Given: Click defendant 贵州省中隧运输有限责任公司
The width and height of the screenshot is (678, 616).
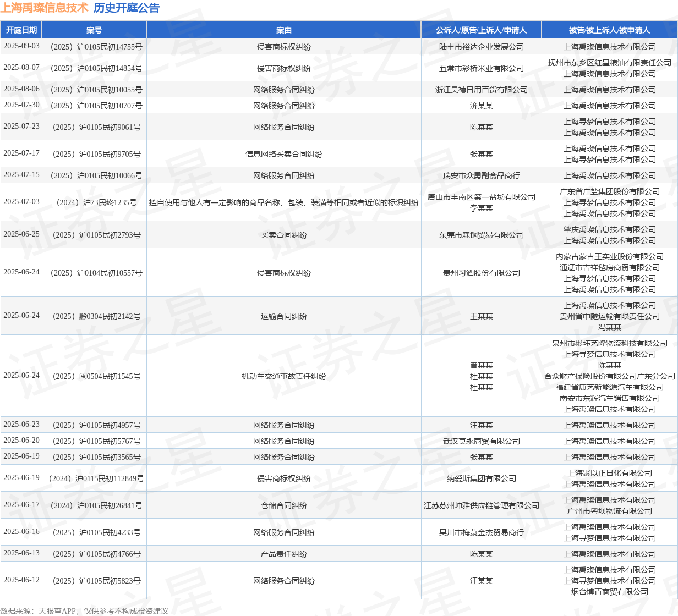Looking at the screenshot, I should point(610,316).
